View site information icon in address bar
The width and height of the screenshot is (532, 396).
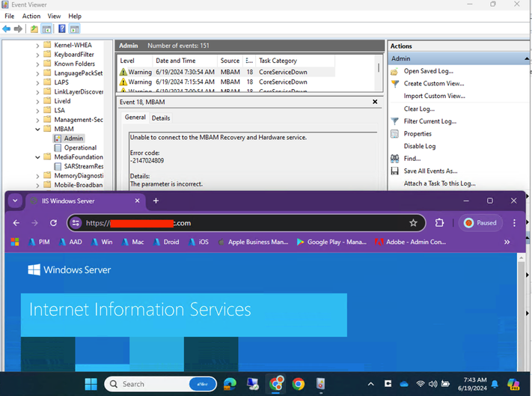pos(76,223)
